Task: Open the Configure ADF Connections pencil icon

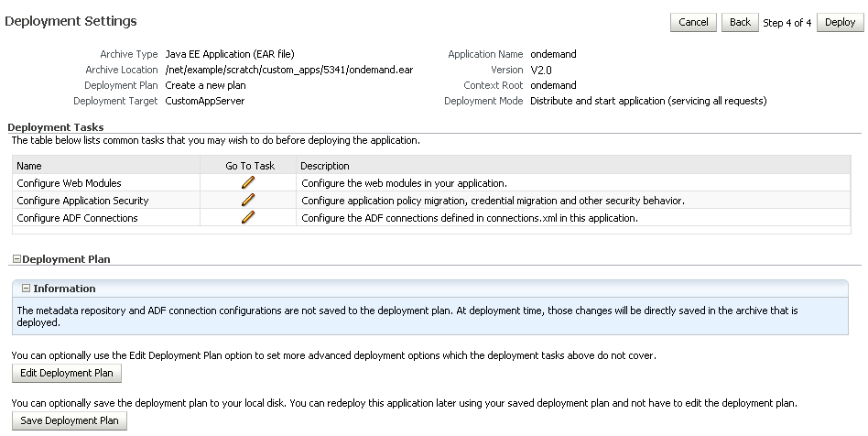Action: point(248,217)
